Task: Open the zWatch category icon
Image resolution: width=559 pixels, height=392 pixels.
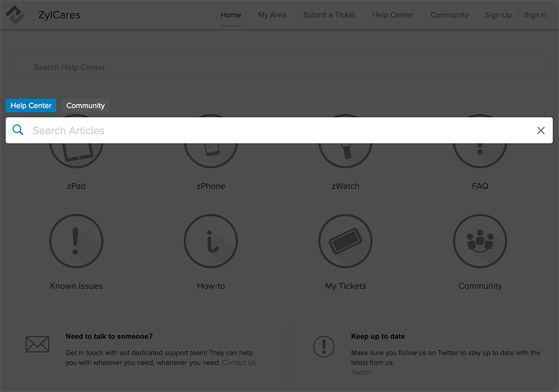Action: 345,155
